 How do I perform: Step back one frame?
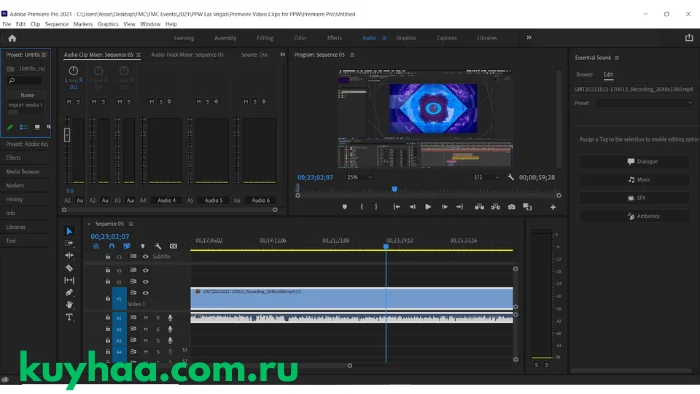[x=412, y=207]
